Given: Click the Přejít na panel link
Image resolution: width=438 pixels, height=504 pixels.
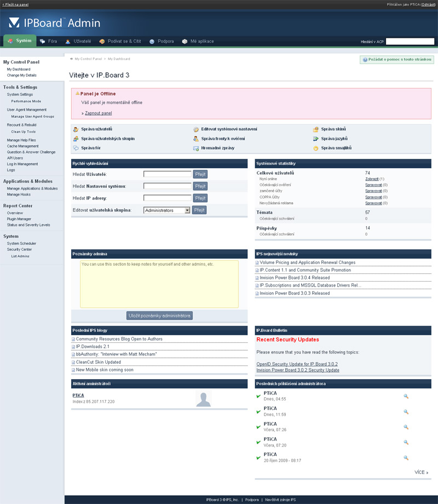Looking at the screenshot, I should tap(15, 4).
